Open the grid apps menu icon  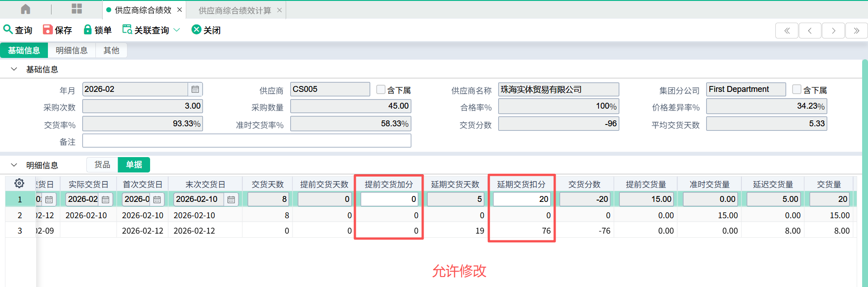coord(77,9)
